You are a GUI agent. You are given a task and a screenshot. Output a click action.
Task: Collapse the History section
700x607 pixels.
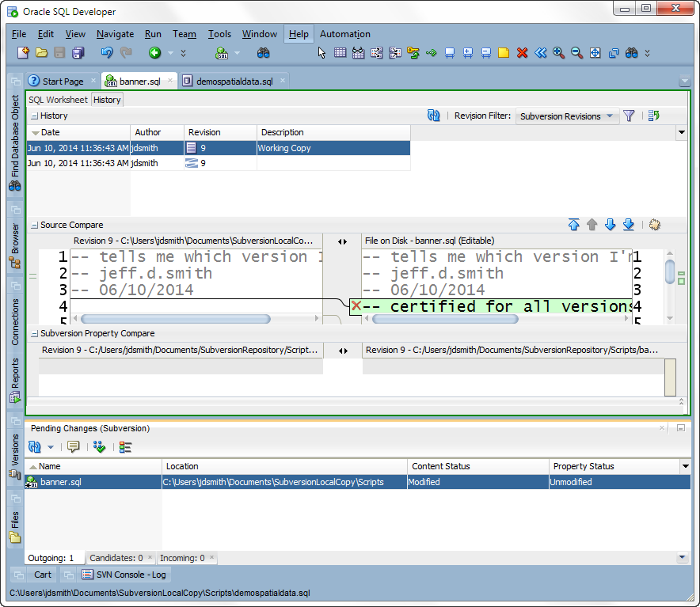tap(34, 116)
